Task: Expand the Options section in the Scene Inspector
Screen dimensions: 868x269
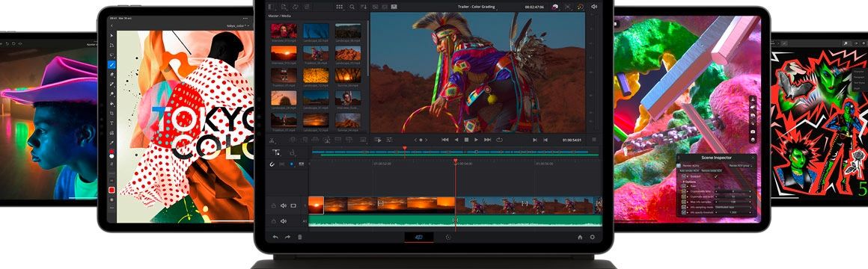Action: coord(690,181)
